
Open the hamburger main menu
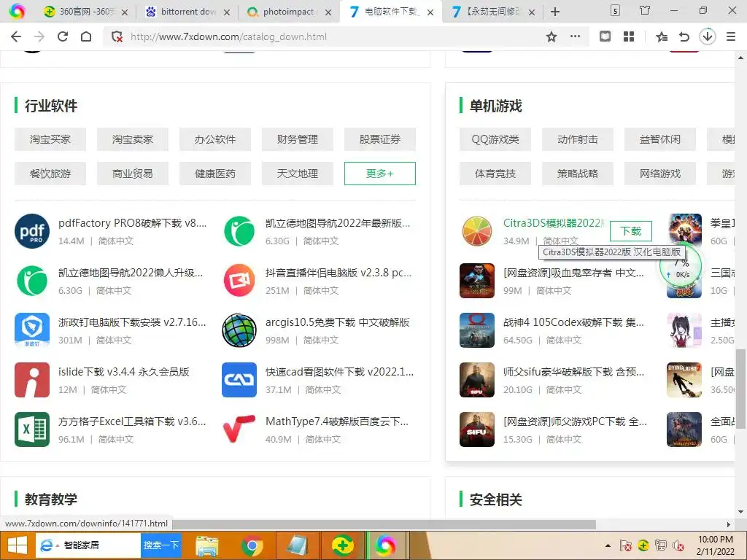tap(731, 36)
